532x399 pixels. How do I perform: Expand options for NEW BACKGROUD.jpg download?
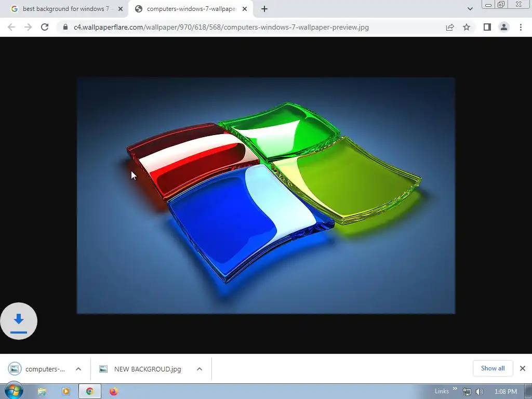[199, 369]
